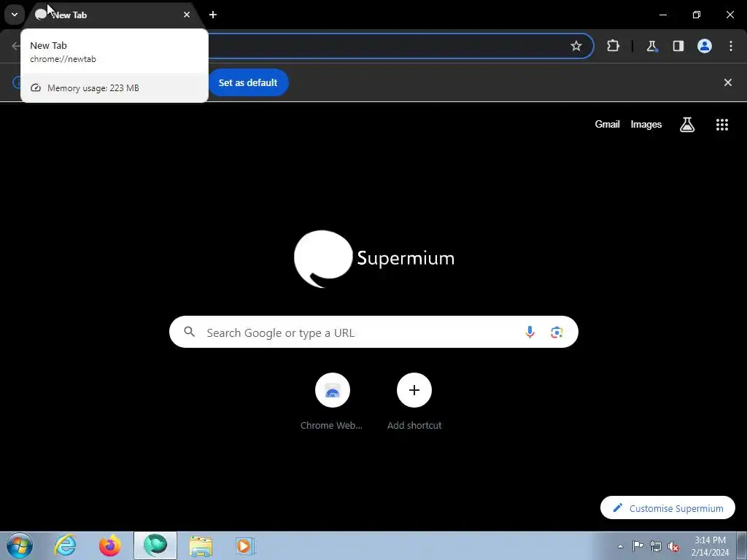Image resolution: width=747 pixels, height=560 pixels.
Task: Click the magnifier icon in search box
Action: pyautogui.click(x=190, y=332)
